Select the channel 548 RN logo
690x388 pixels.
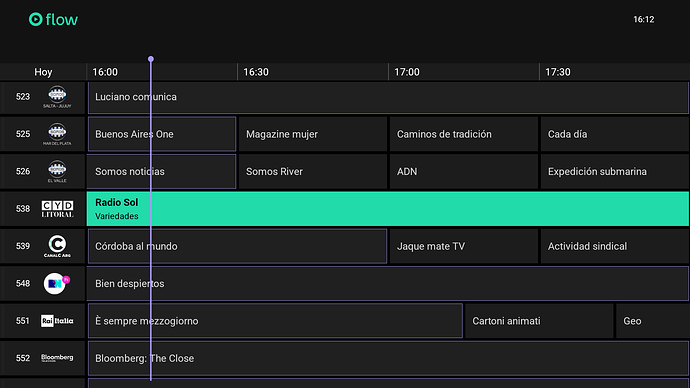57,283
